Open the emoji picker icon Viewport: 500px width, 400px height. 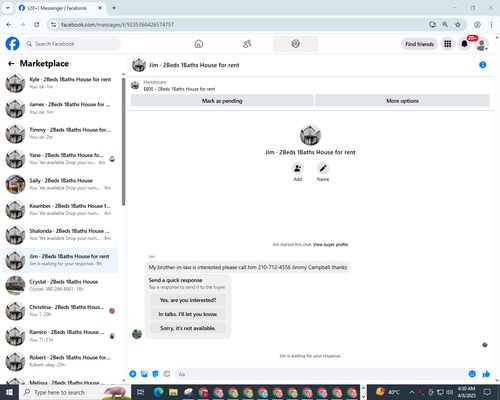coord(472,374)
